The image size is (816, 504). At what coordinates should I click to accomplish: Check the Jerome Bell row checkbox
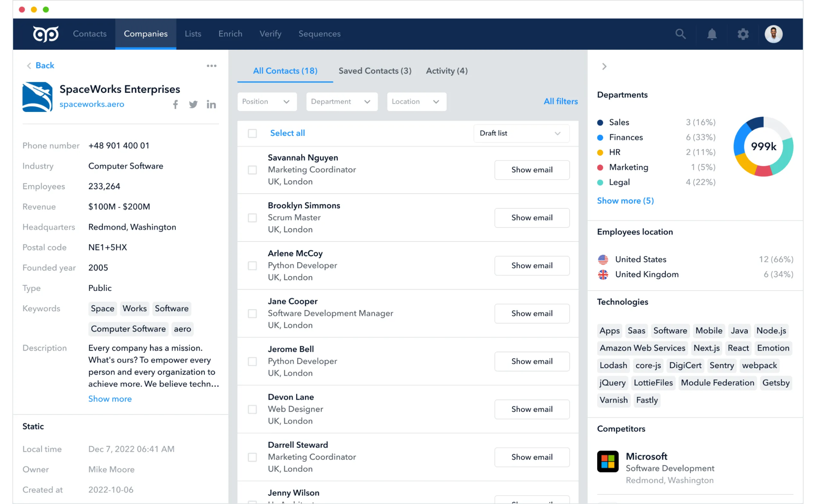click(x=252, y=361)
